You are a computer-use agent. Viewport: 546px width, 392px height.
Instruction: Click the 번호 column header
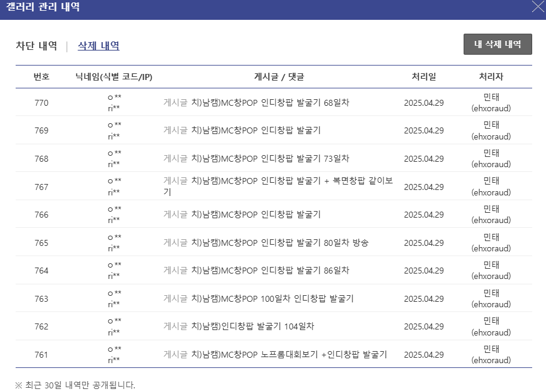(41, 76)
